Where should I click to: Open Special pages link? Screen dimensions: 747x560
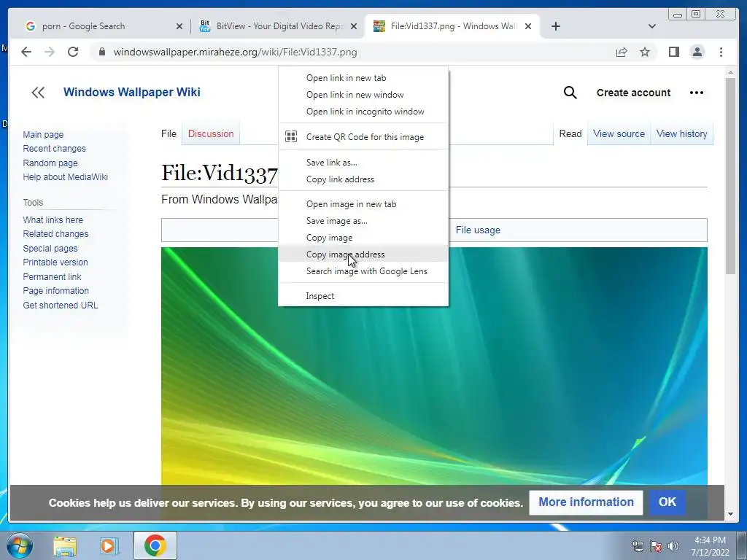click(50, 249)
